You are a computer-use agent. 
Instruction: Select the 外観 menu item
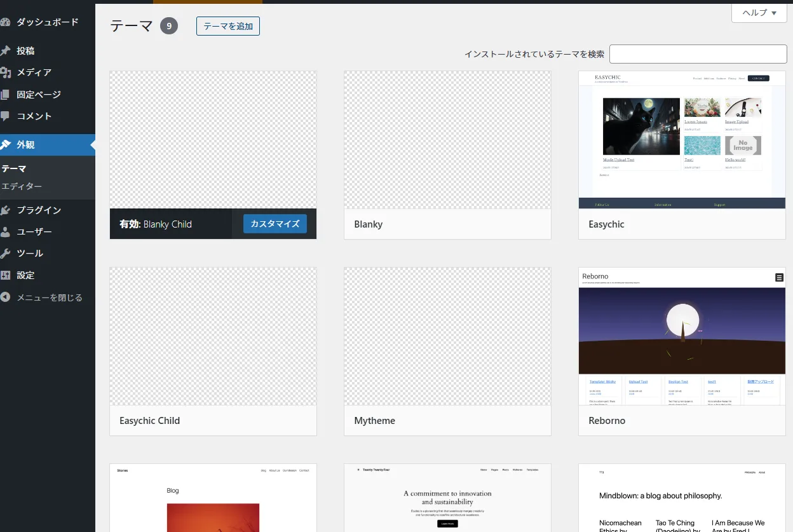pos(25,145)
